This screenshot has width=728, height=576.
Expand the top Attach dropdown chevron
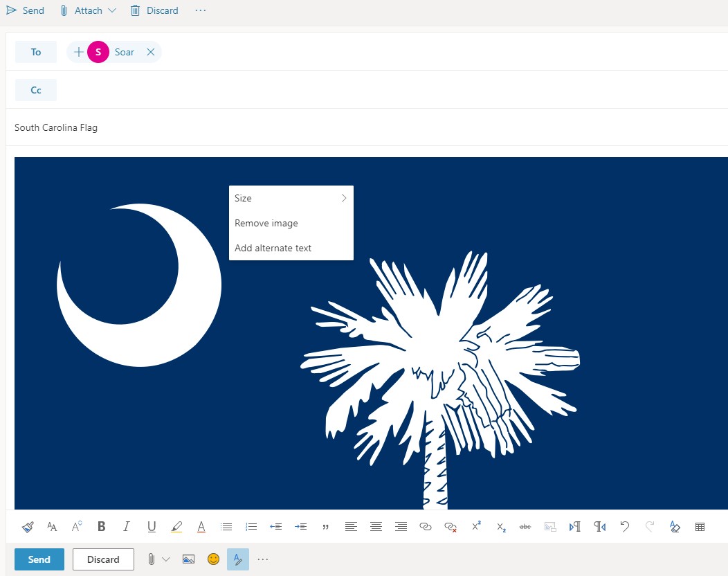tap(112, 10)
